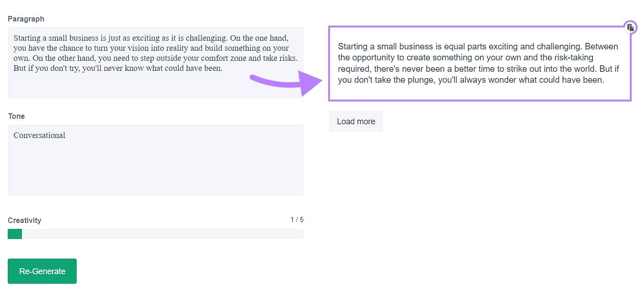Click the "1 / 5" creativity level indicator

(x=297, y=220)
